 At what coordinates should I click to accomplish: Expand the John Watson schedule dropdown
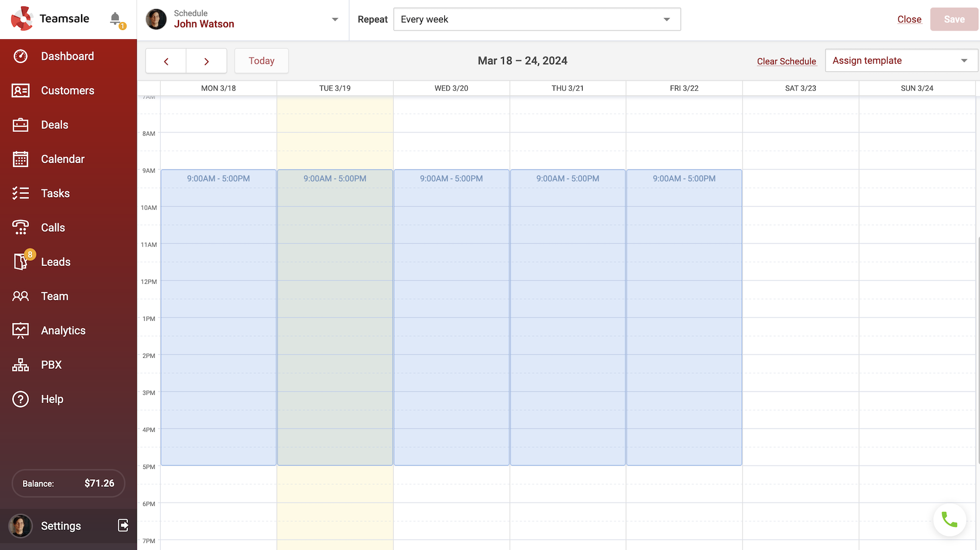[x=335, y=20]
